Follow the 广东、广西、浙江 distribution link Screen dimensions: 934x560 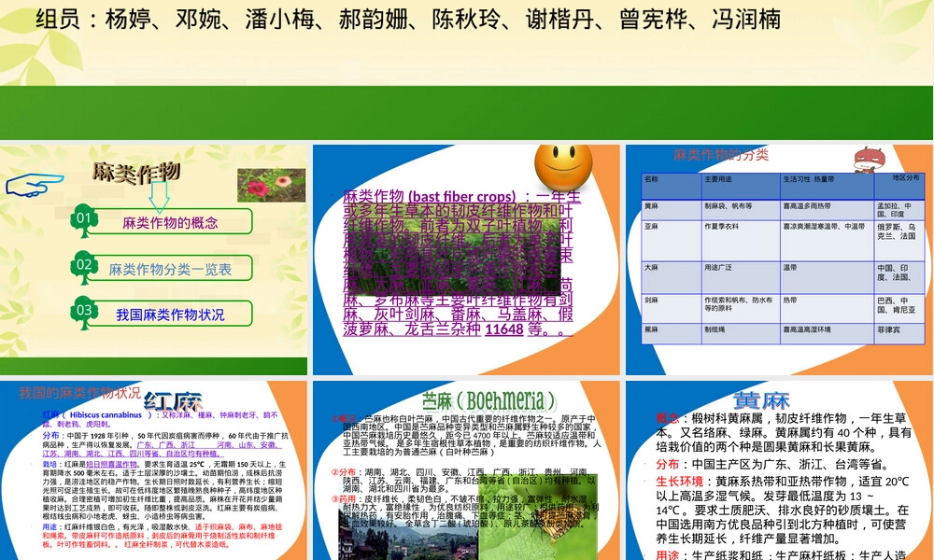(x=165, y=444)
